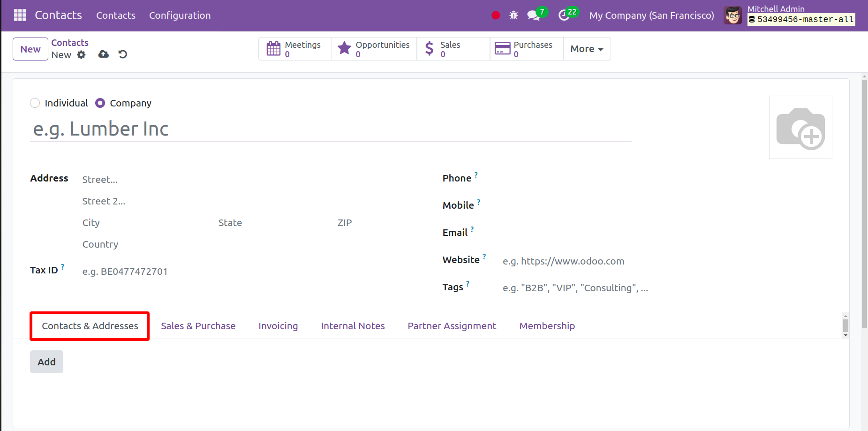Open Sales smart button
868x431 pixels.
[453, 49]
